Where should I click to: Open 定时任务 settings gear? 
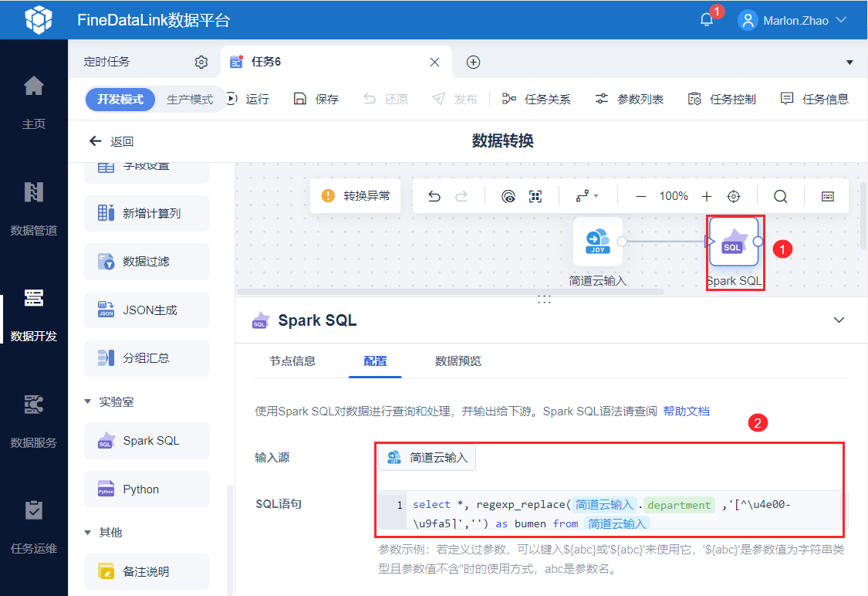[201, 62]
